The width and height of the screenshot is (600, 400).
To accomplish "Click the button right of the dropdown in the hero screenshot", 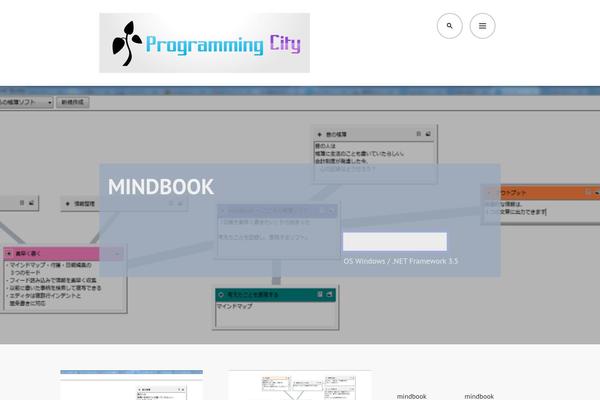I will tap(73, 102).
